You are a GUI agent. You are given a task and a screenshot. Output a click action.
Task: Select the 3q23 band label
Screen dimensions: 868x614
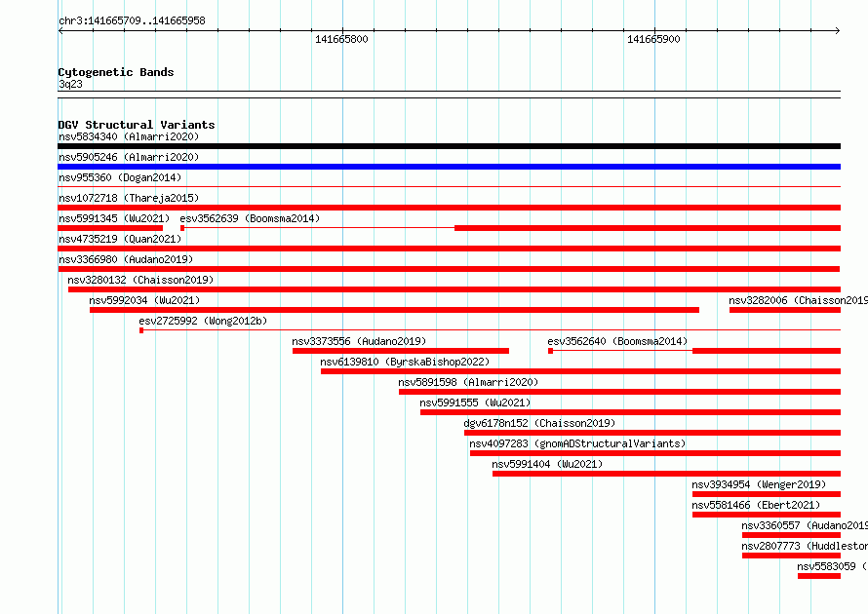pos(70,84)
